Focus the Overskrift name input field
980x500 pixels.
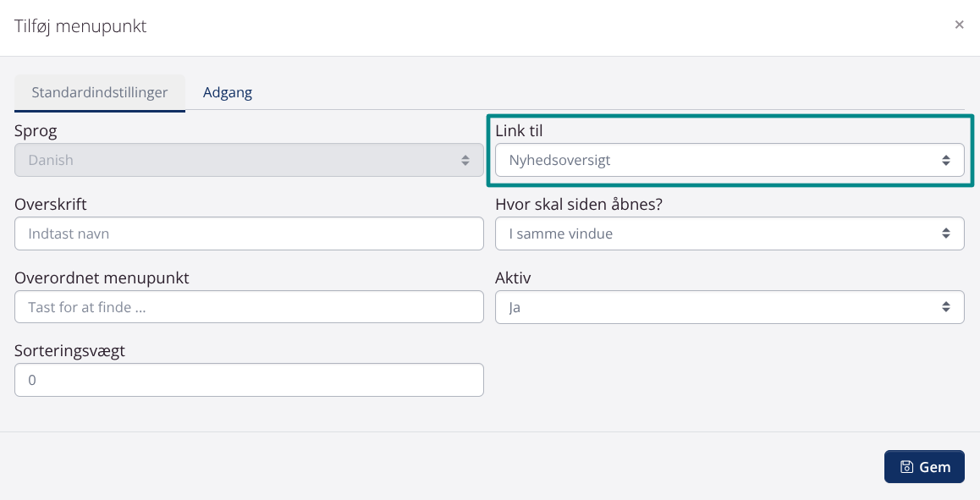click(249, 234)
